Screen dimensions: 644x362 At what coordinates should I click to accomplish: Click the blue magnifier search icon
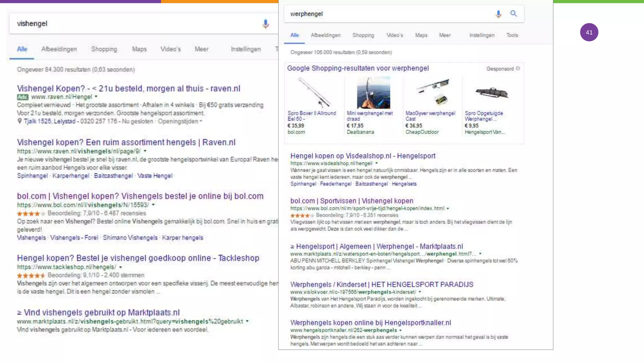point(514,14)
